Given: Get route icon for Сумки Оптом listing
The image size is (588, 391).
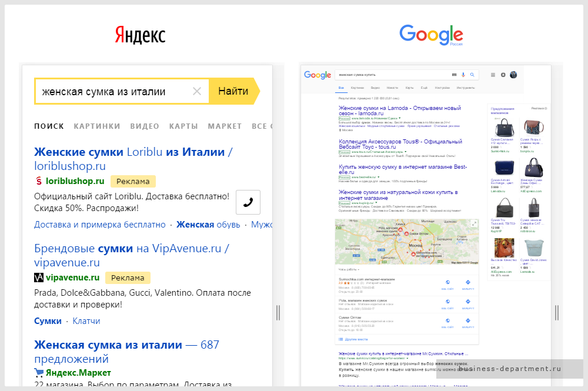Looking at the screenshot, I should point(468,320).
